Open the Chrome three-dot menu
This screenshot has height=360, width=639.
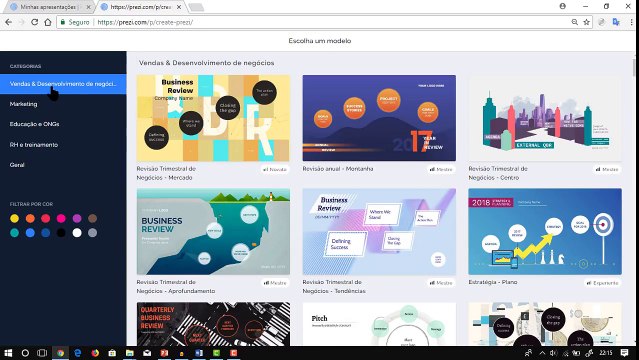pos(631,22)
